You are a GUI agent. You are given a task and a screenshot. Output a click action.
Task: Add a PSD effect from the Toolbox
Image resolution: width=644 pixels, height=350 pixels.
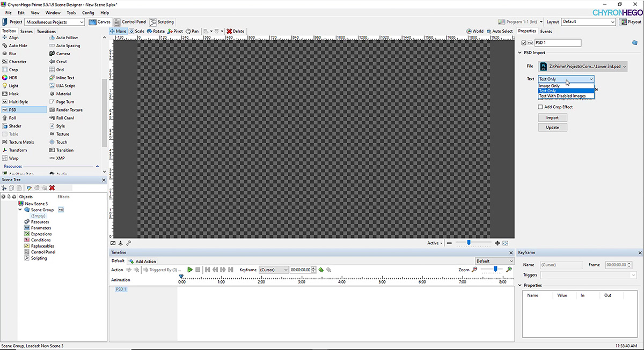tap(24, 110)
